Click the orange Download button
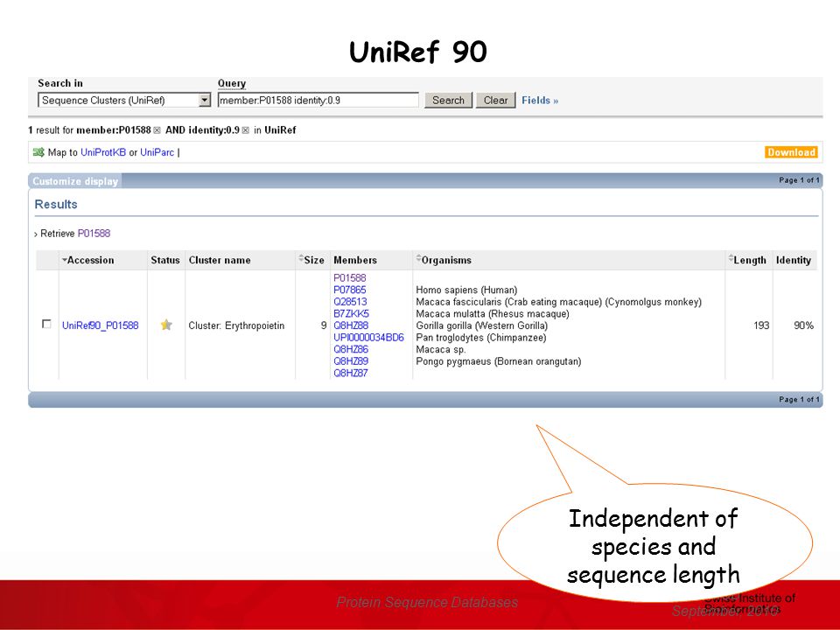Image resolution: width=840 pixels, height=630 pixels. click(791, 152)
